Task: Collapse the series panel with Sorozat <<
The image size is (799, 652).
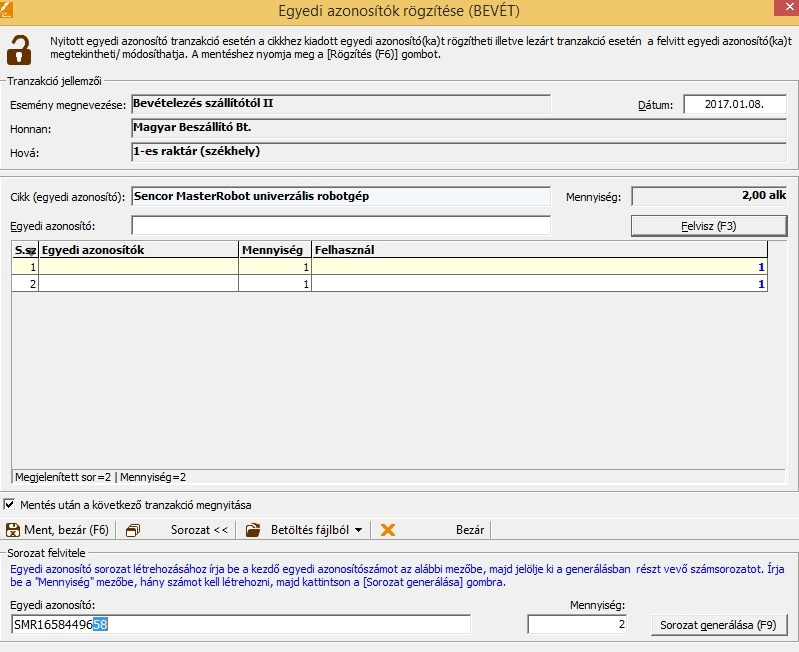Action: (199, 530)
